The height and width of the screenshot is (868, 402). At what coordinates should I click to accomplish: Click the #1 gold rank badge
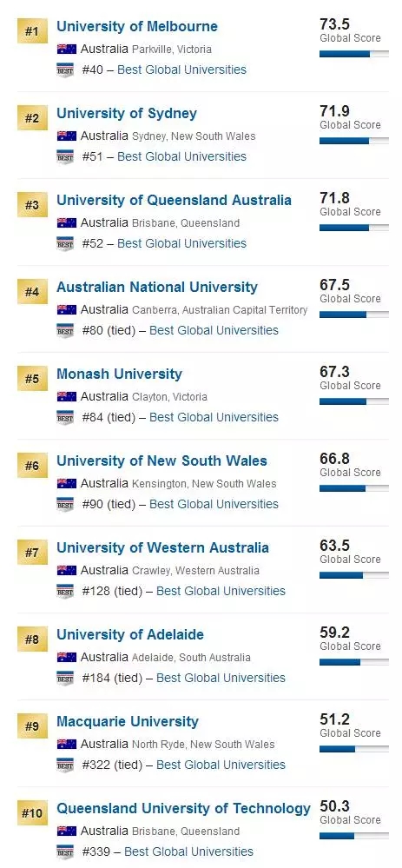[33, 31]
